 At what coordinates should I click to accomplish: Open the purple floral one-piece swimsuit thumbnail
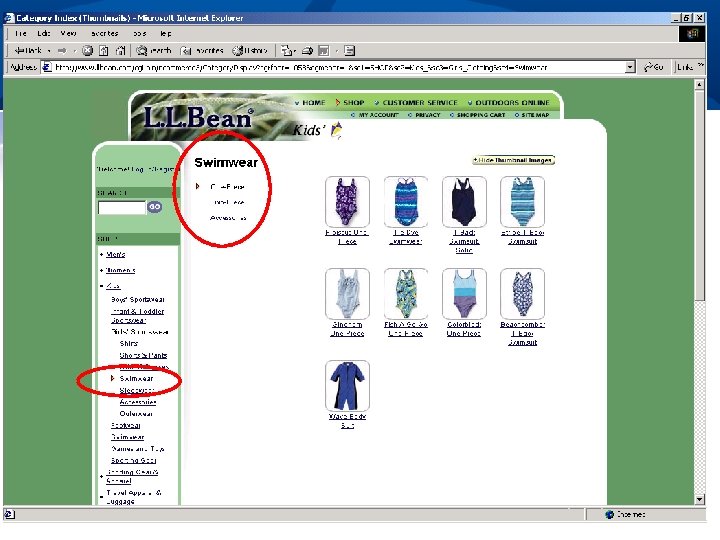pos(347,202)
